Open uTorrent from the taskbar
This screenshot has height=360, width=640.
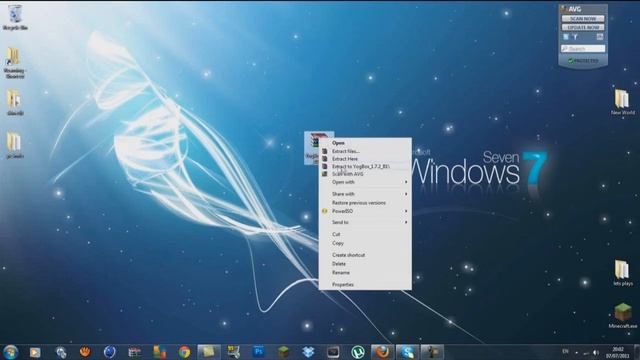[x=358, y=352]
